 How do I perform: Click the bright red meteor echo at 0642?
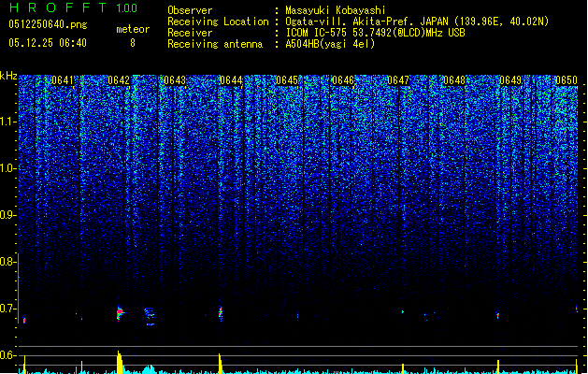(120, 312)
